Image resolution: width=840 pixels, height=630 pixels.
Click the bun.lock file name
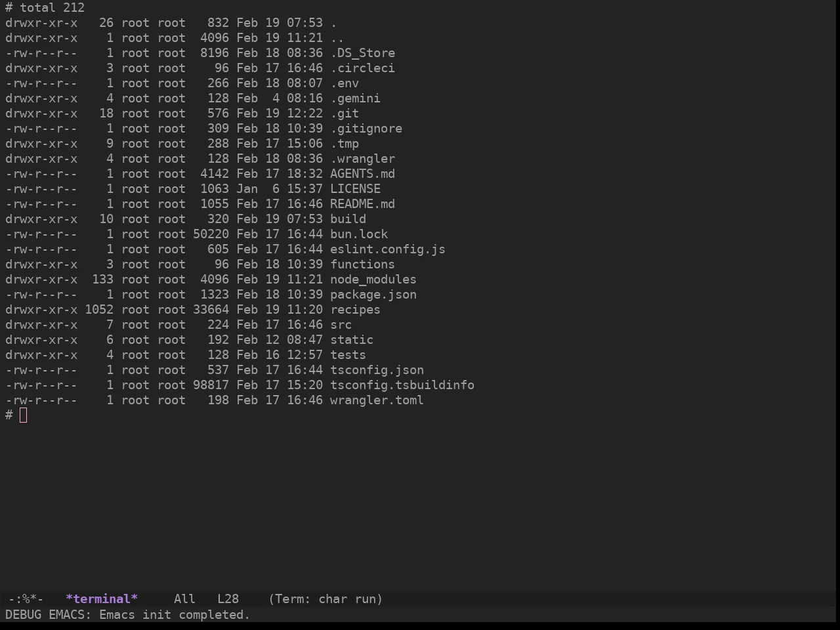click(359, 234)
